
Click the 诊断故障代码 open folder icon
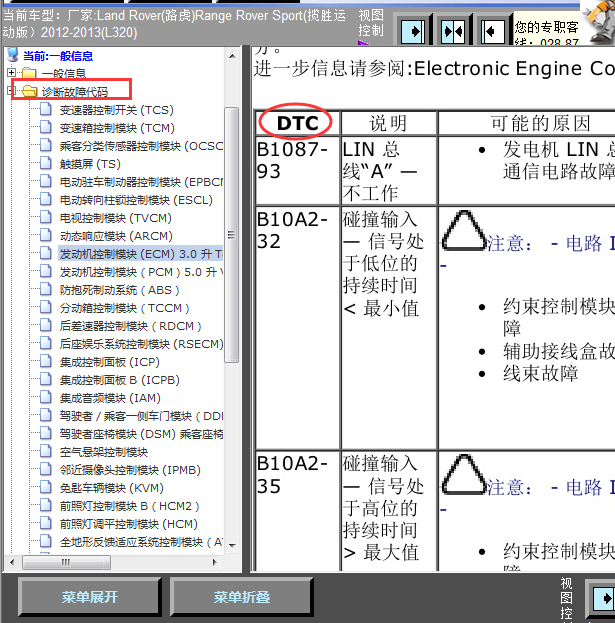pos(29,91)
